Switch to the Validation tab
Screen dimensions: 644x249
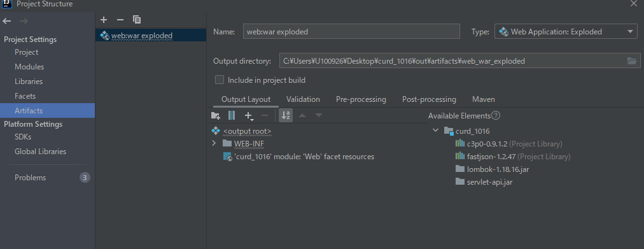click(303, 99)
